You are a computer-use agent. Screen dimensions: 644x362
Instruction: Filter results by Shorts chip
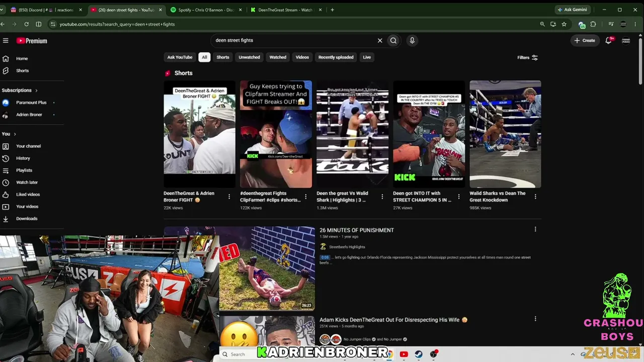[223, 57]
